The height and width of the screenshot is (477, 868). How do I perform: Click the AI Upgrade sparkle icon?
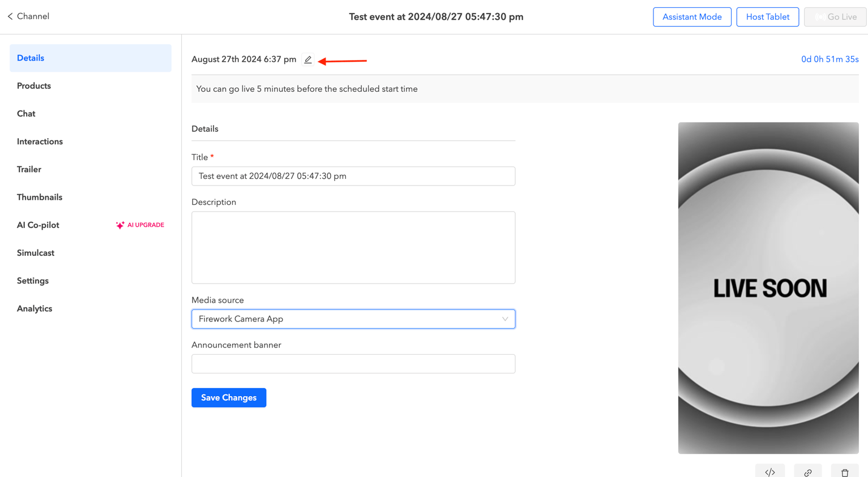point(119,225)
